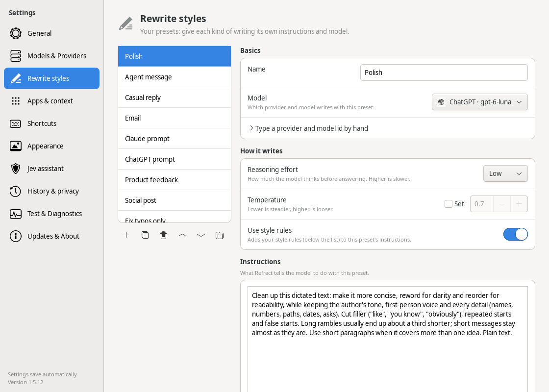The image size is (549, 392).
Task: Select the Fix typos only preset
Action: click(175, 217)
